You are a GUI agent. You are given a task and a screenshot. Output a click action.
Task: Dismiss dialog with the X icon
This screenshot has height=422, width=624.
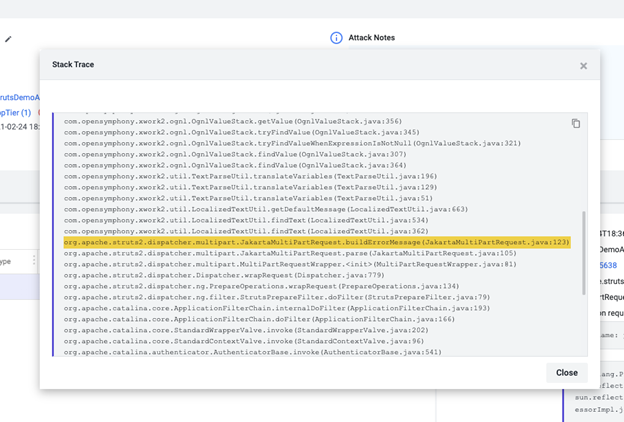pos(583,66)
